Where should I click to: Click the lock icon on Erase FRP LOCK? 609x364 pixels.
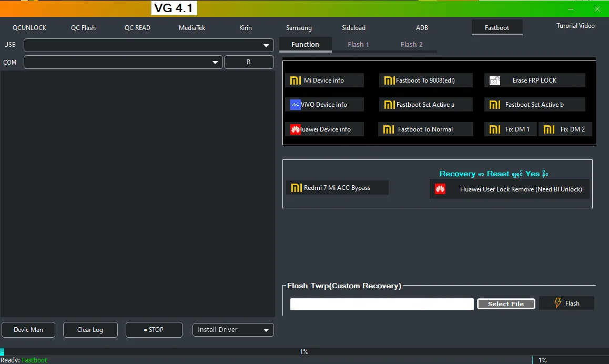tap(495, 80)
